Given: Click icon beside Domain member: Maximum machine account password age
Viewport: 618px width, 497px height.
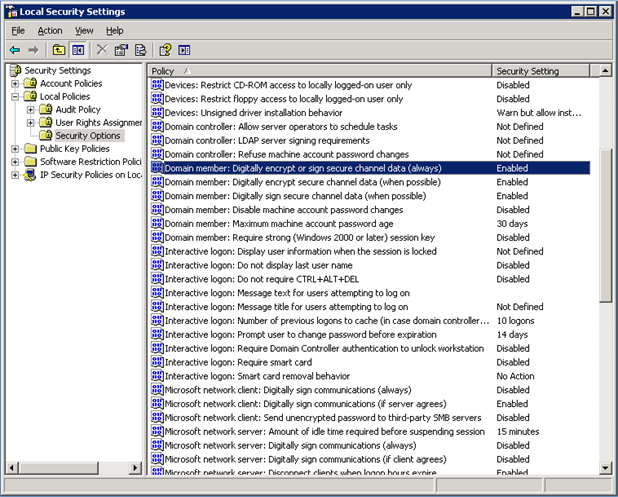Looking at the screenshot, I should (x=157, y=223).
